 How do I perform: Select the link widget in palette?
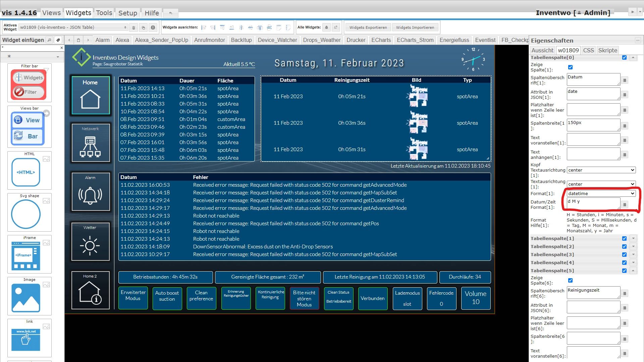30,338
